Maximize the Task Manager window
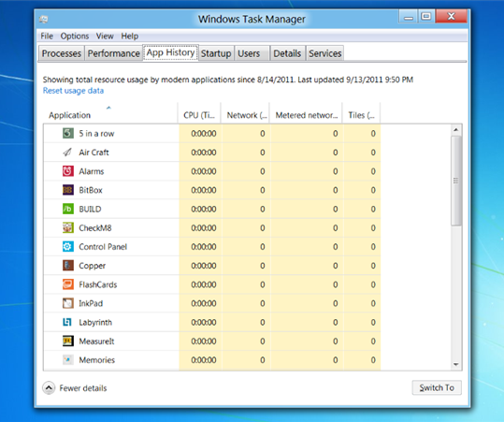504x422 pixels. pos(426,16)
